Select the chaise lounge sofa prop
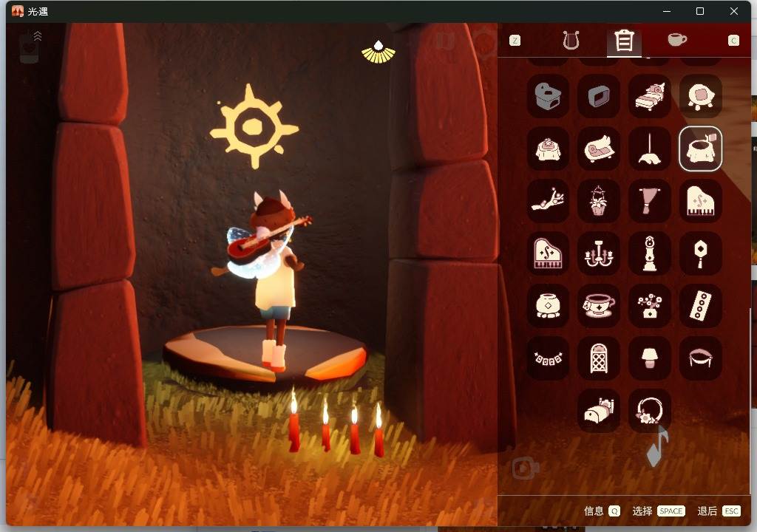 pos(599,149)
